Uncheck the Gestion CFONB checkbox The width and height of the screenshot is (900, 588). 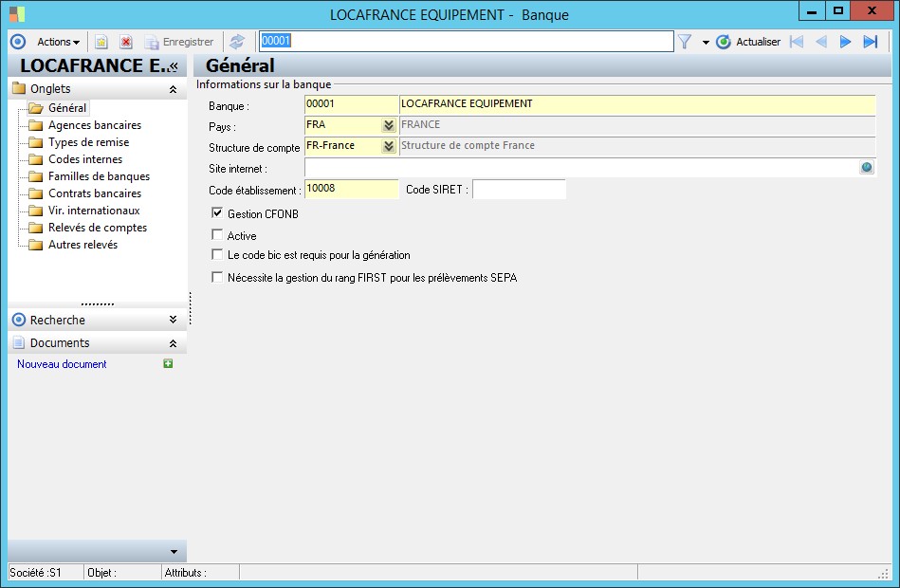(217, 213)
